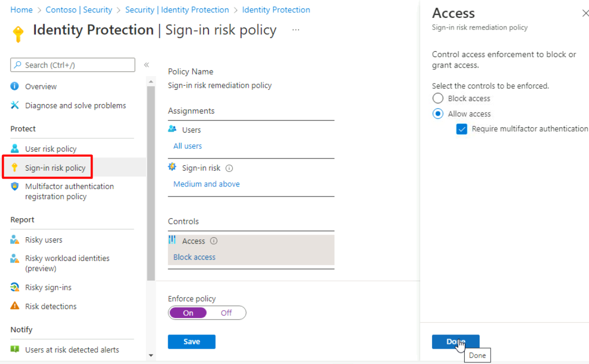This screenshot has width=589, height=364.
Task: Click the info icon beside Sign-in risk
Action: pos(229,169)
